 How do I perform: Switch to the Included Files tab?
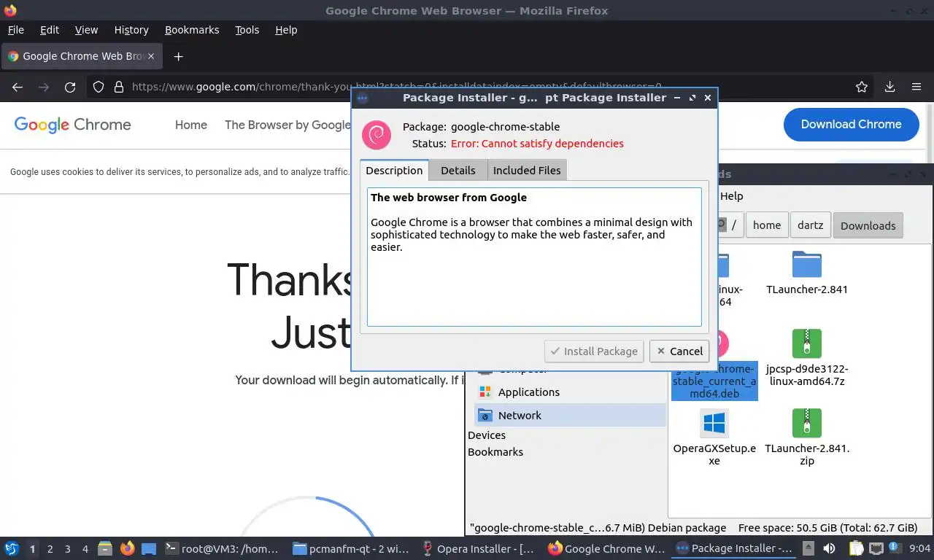[527, 170]
